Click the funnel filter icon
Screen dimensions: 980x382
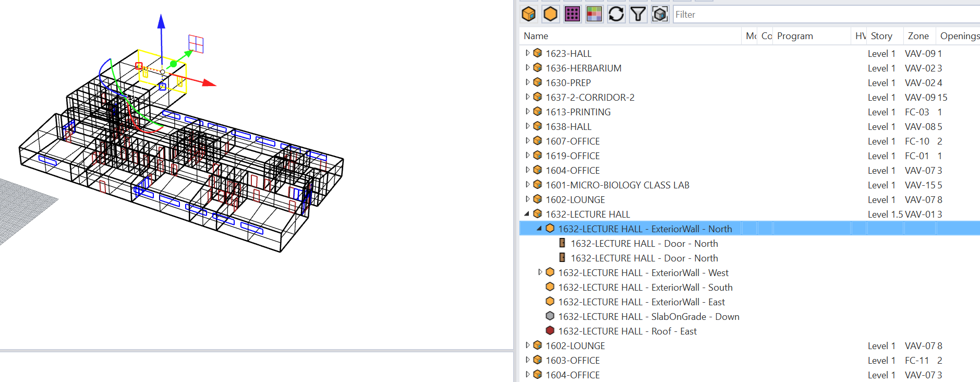pyautogui.click(x=638, y=14)
